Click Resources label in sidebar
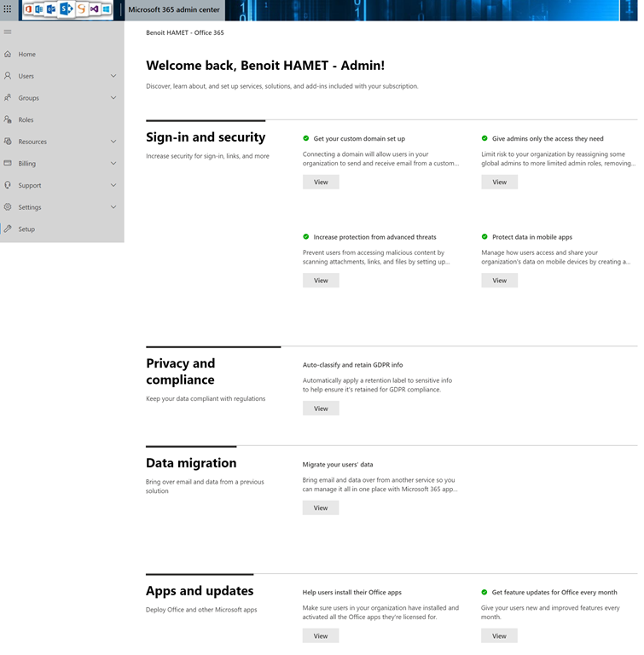This screenshot has width=644, height=655. (x=32, y=142)
